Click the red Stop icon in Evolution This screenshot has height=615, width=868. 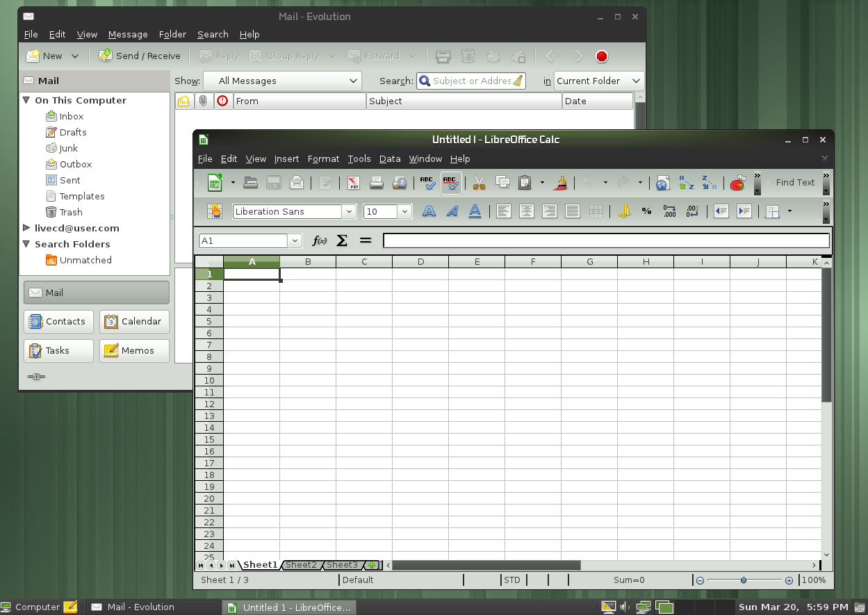pyautogui.click(x=602, y=56)
